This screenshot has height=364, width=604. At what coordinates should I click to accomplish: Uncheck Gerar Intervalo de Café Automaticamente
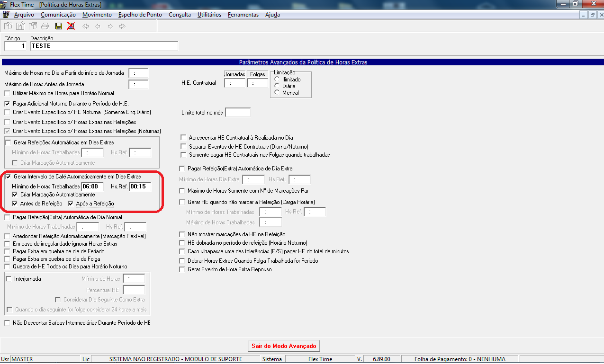(x=9, y=177)
